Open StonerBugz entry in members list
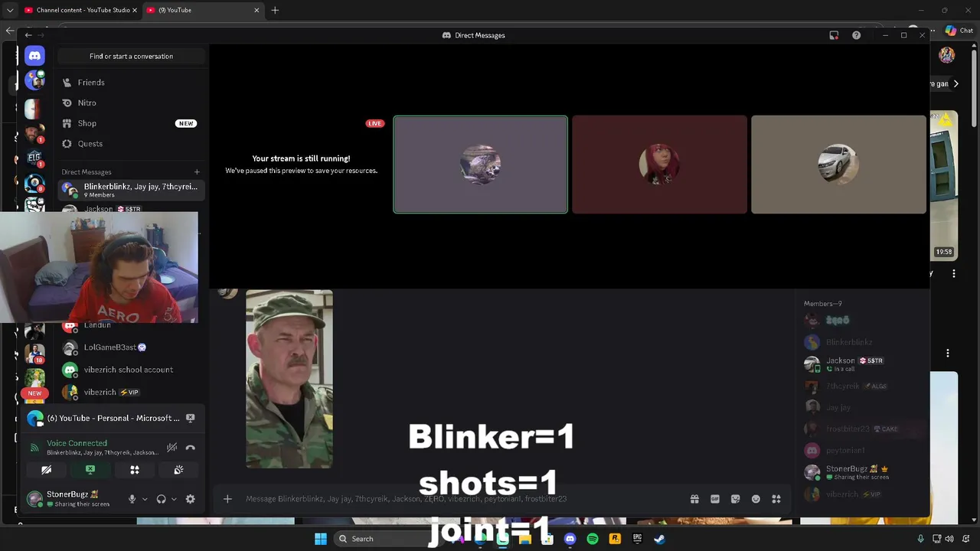The height and width of the screenshot is (551, 980). click(861, 472)
